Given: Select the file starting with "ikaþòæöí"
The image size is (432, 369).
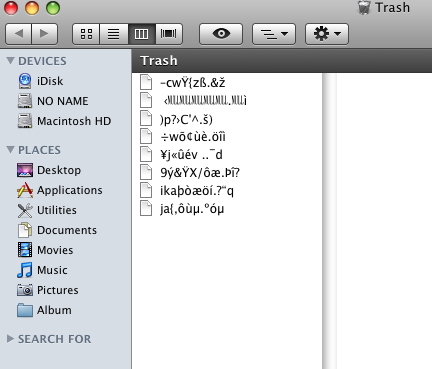Looking at the screenshot, I should 197,191.
